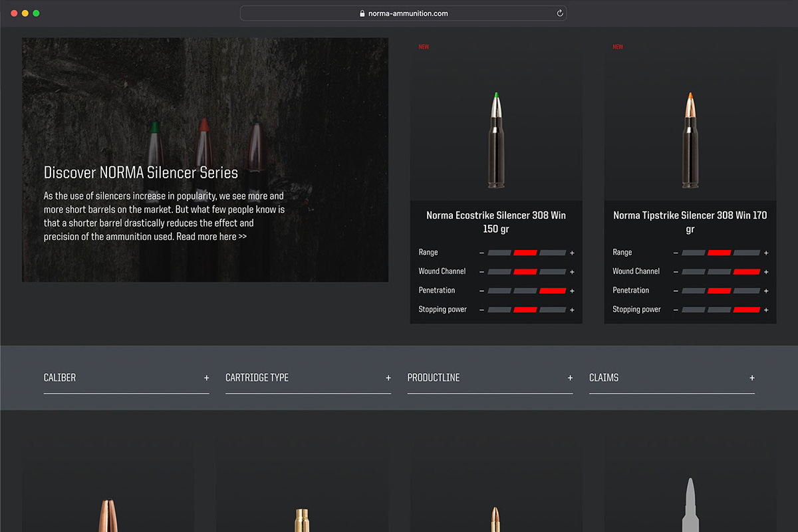Click the Ecostrike 'Penetration' label
The height and width of the screenshot is (532, 798).
437,291
